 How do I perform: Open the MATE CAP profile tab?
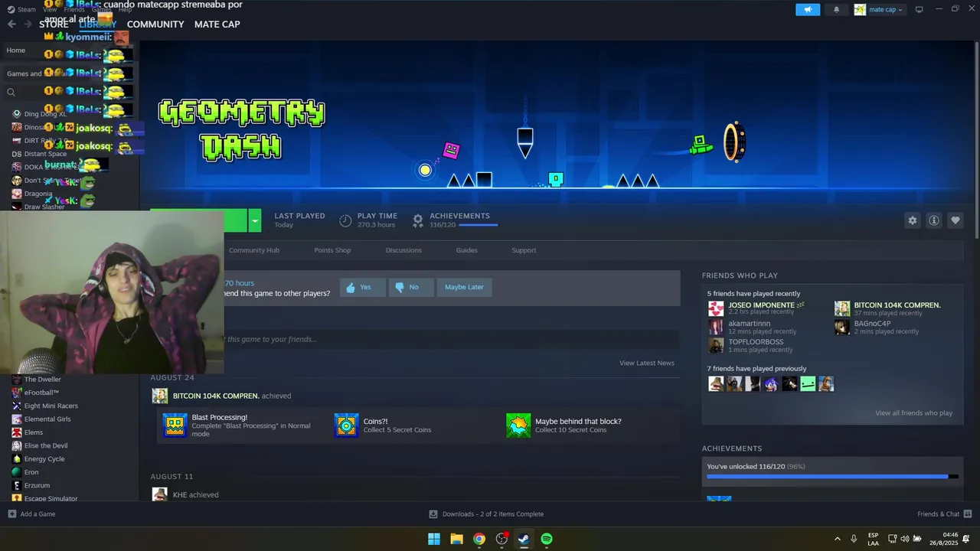(x=217, y=24)
